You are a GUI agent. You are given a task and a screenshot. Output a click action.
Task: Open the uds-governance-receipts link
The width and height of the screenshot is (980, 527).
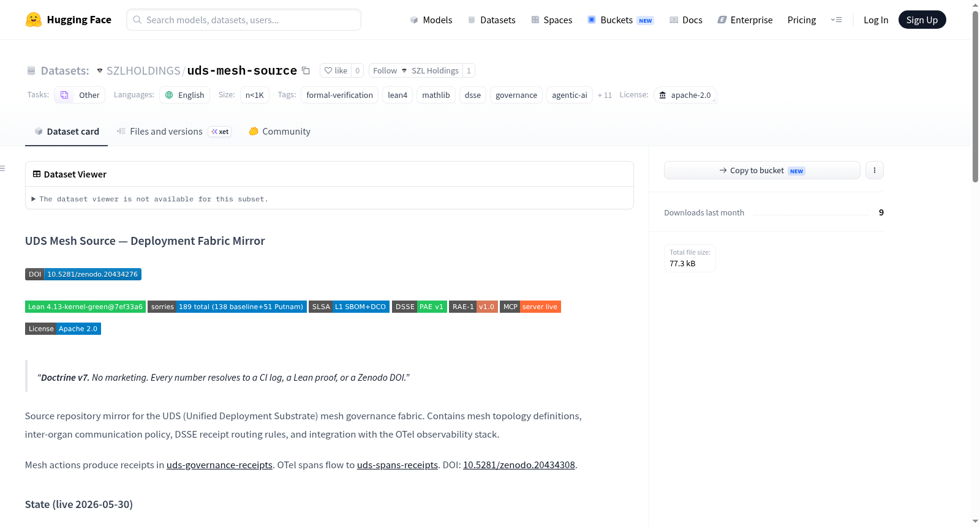(x=219, y=465)
